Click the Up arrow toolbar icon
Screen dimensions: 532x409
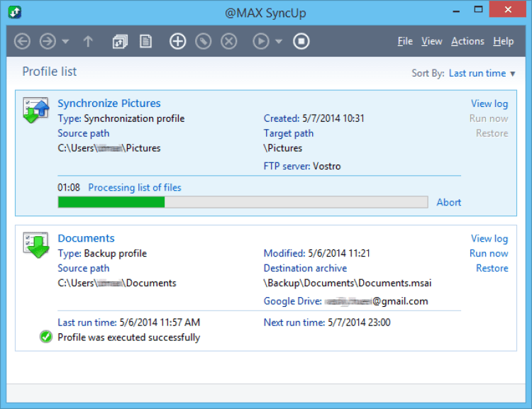click(x=88, y=42)
